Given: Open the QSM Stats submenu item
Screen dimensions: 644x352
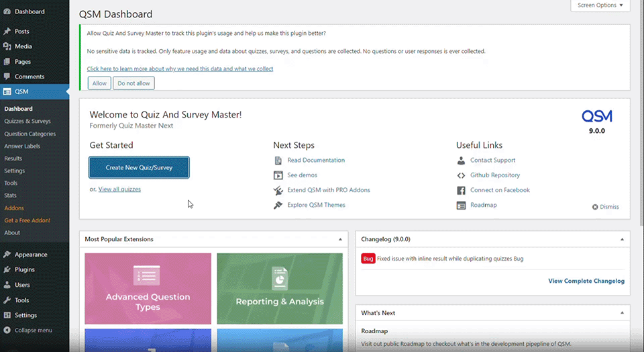Looking at the screenshot, I should 10,195.
